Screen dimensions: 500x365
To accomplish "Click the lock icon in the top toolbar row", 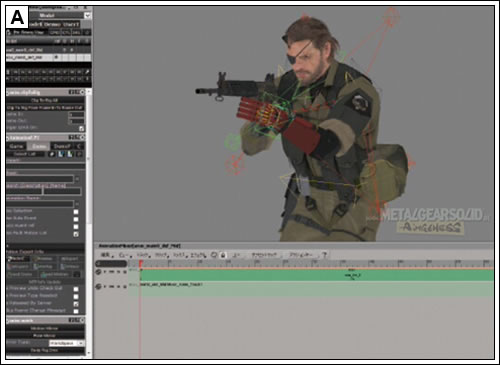I will tap(9, 33).
